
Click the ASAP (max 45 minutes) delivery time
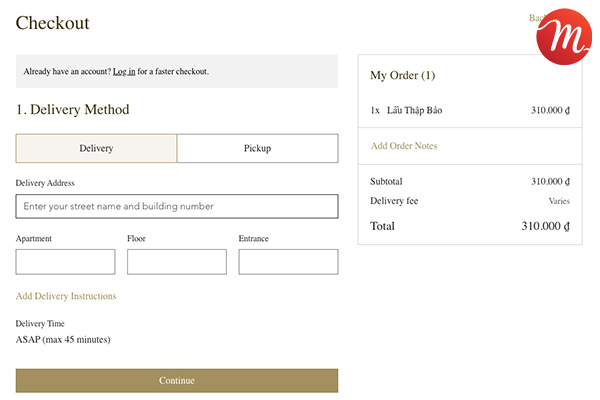click(x=63, y=340)
